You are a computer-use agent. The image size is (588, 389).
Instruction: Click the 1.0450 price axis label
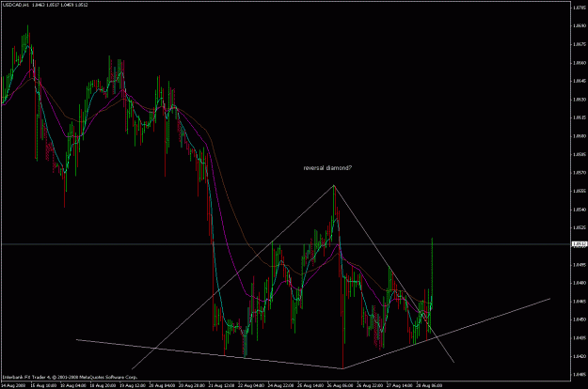click(x=580, y=319)
